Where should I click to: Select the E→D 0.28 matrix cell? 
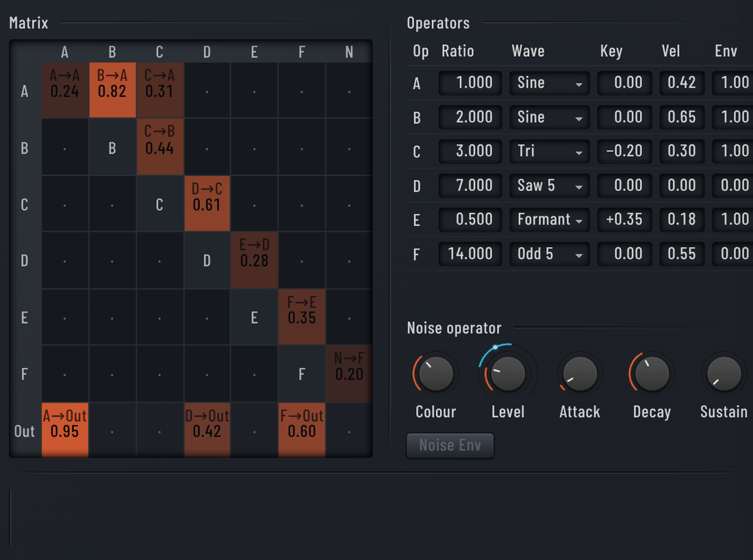tap(255, 260)
